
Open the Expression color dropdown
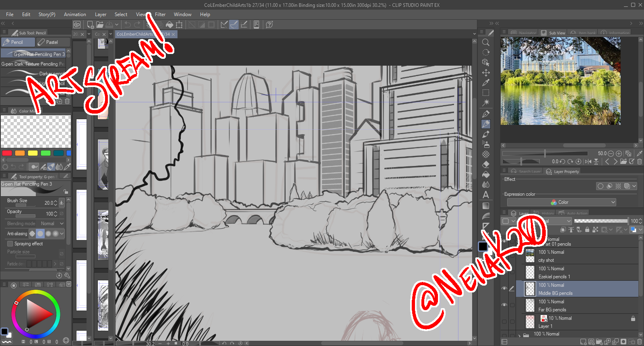point(561,202)
